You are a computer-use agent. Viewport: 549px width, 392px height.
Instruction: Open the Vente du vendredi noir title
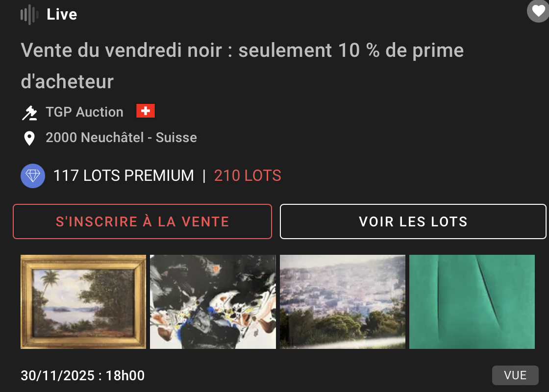tap(242, 66)
